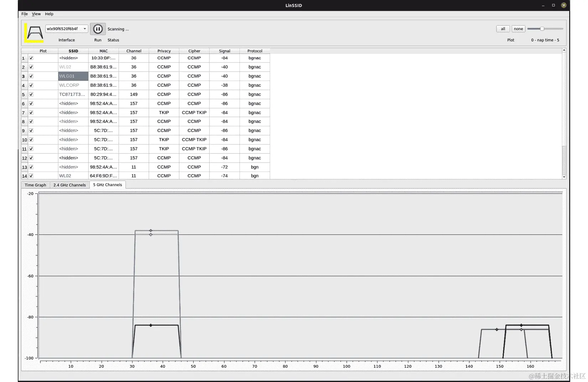
Task: Adjust the nap time slider handle
Action: pos(542,29)
